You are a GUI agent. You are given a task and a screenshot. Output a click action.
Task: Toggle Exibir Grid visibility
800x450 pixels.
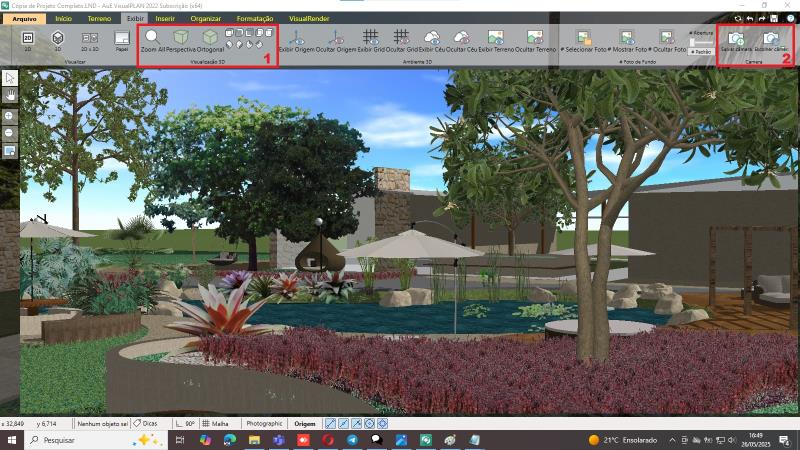pos(372,38)
